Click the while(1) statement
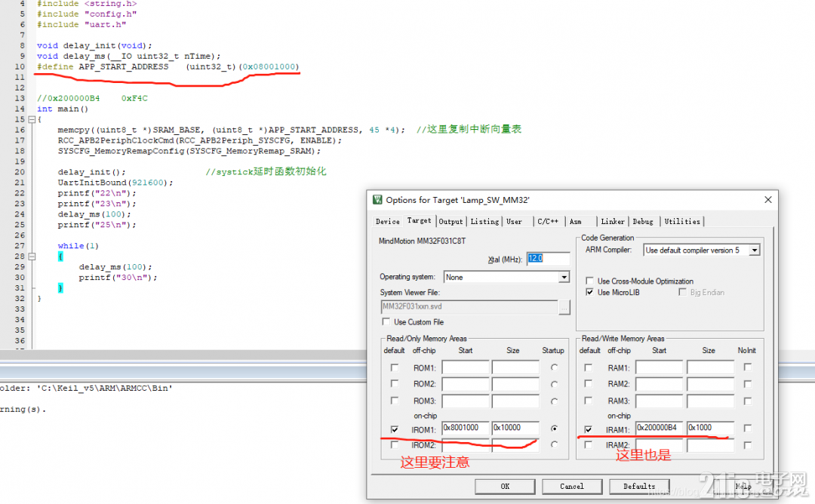This screenshot has width=815, height=504. (78, 246)
